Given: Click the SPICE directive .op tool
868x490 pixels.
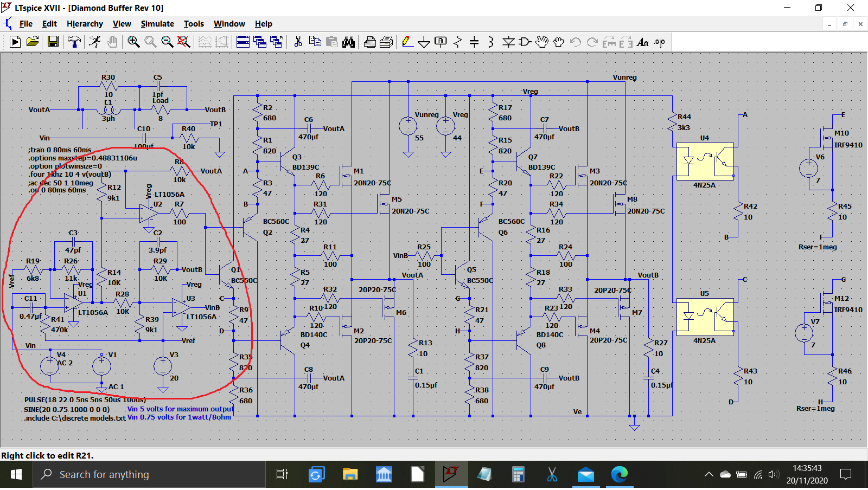Looking at the screenshot, I should 660,42.
